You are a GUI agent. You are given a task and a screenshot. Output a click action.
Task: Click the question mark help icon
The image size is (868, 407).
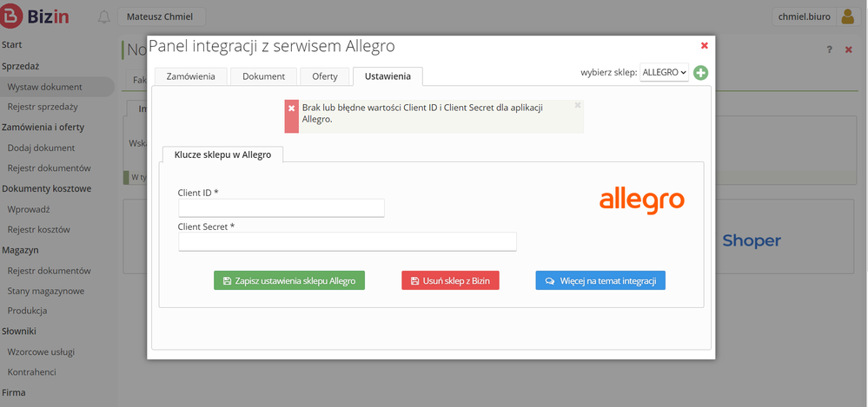click(829, 49)
